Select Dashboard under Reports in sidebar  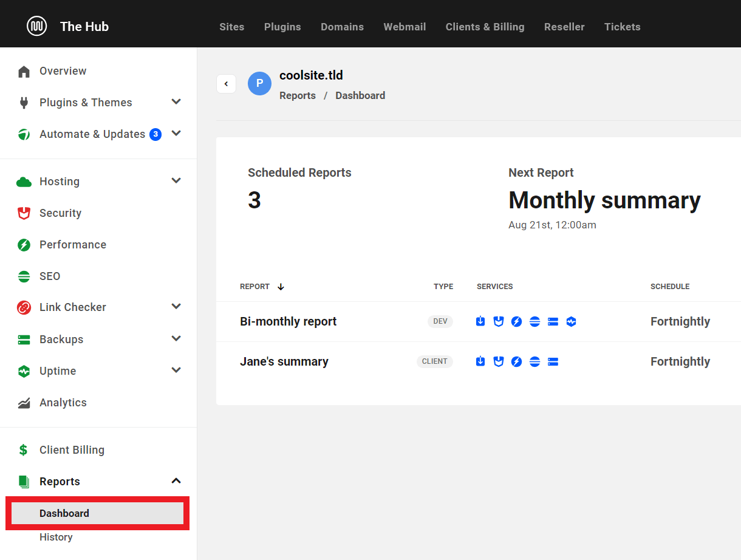coord(97,513)
